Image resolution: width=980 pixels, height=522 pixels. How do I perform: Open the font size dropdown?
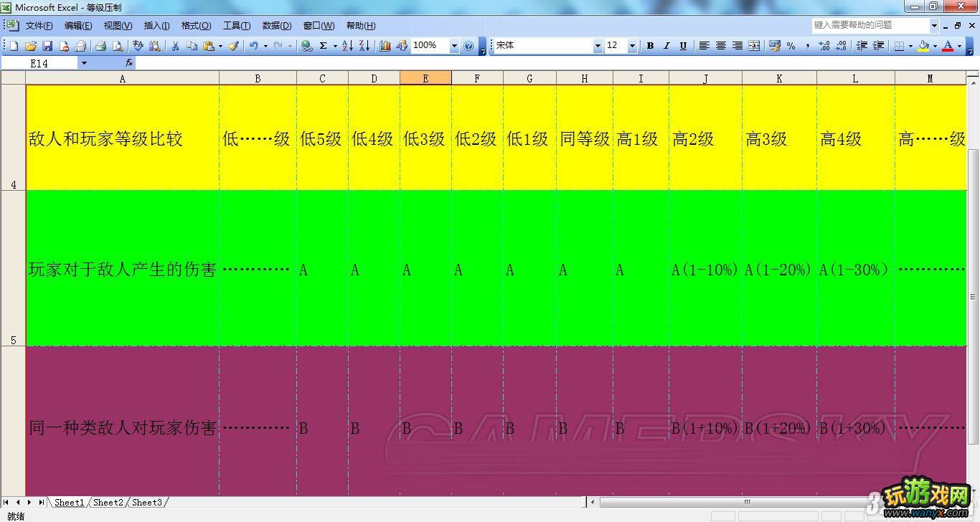click(x=632, y=46)
